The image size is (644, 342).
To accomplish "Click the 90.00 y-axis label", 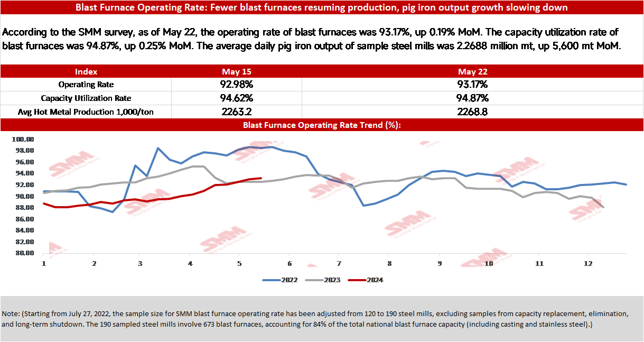I will point(24,196).
